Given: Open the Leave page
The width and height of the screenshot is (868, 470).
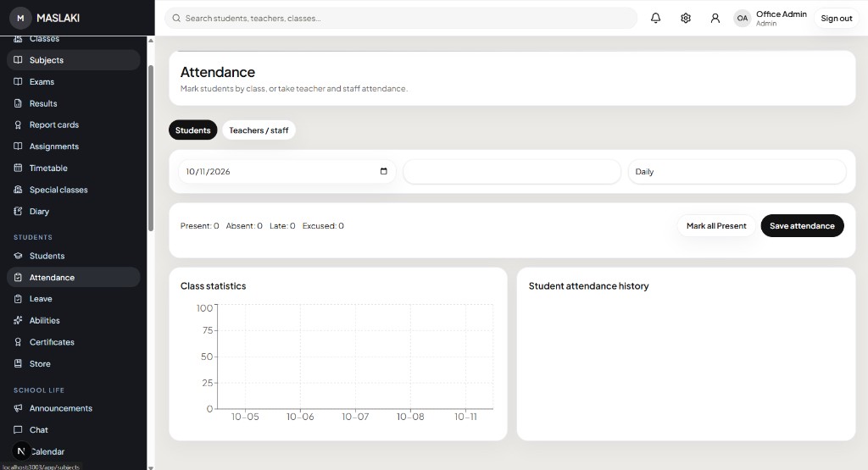Looking at the screenshot, I should tap(73, 299).
